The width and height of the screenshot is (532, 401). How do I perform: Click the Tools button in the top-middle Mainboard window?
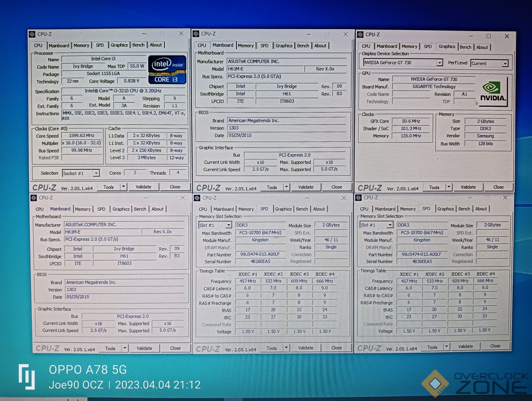click(x=272, y=187)
